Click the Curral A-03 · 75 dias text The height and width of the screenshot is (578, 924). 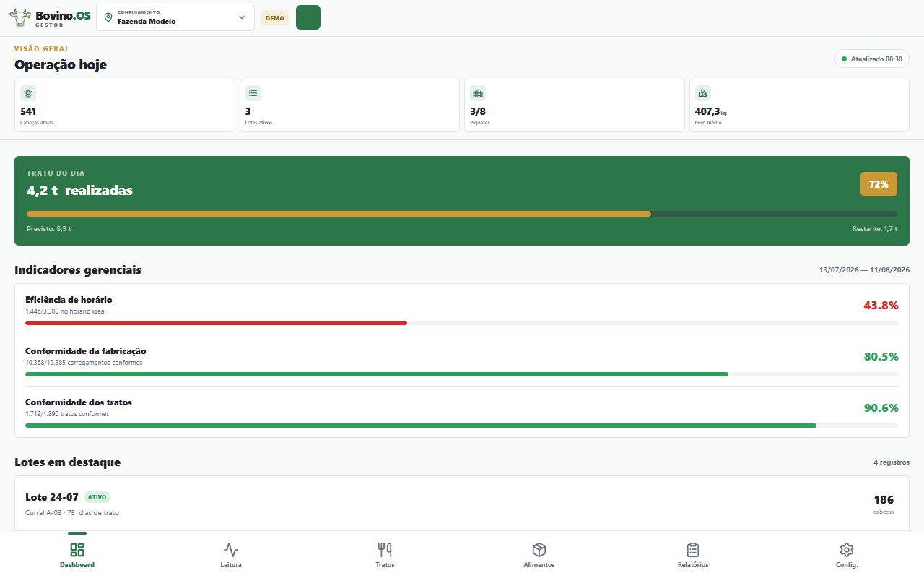(x=72, y=513)
